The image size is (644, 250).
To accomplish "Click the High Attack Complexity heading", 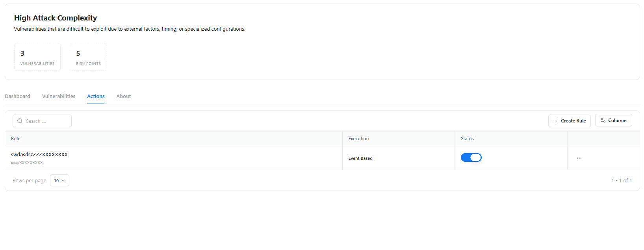I will point(56,18).
